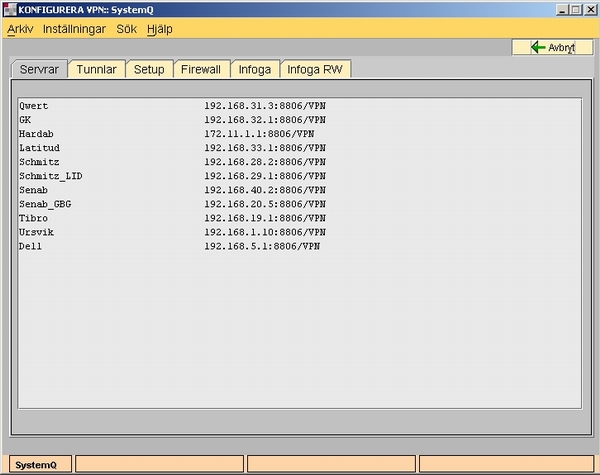Screen dimensions: 600x475
Task: Switch to the Infoga RW tab
Action: click(x=315, y=69)
